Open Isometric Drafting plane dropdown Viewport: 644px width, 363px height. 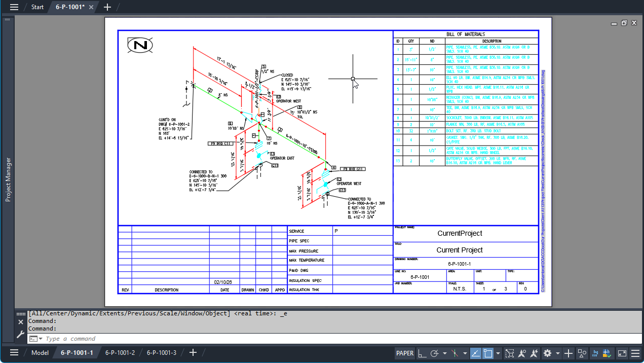pos(465,353)
